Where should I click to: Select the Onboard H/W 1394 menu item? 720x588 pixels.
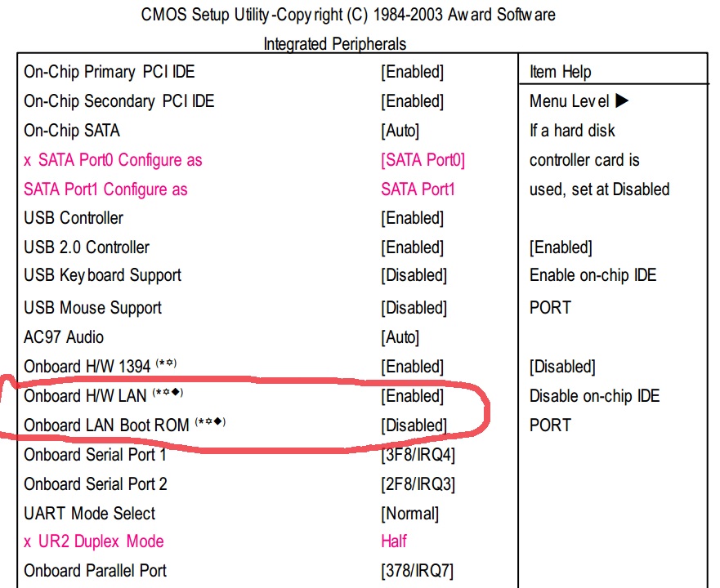87,367
